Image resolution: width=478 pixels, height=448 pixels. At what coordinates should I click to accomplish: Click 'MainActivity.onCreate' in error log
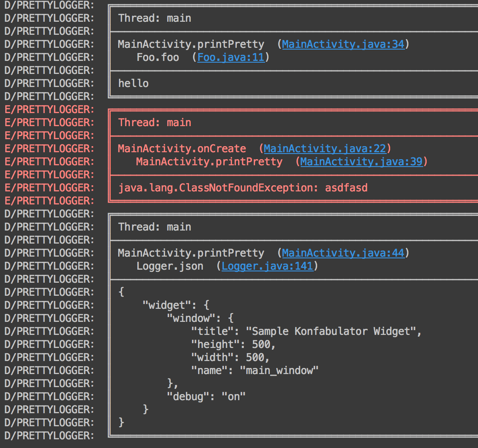point(182,149)
